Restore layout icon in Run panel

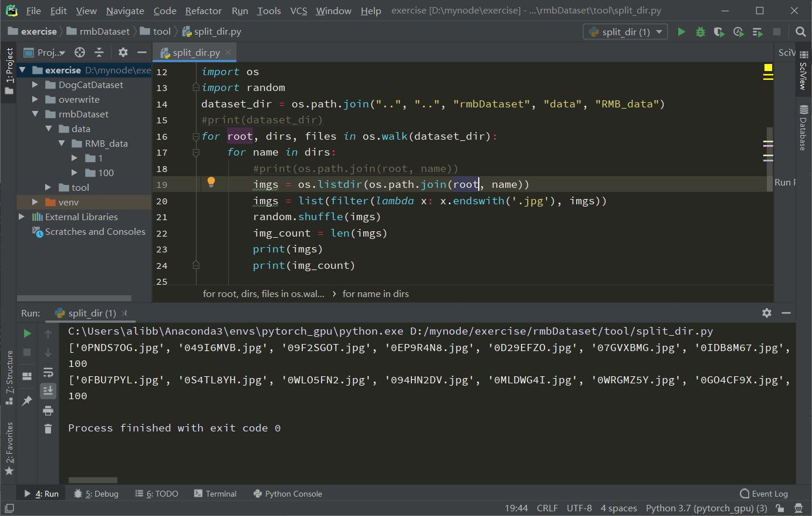(x=27, y=376)
